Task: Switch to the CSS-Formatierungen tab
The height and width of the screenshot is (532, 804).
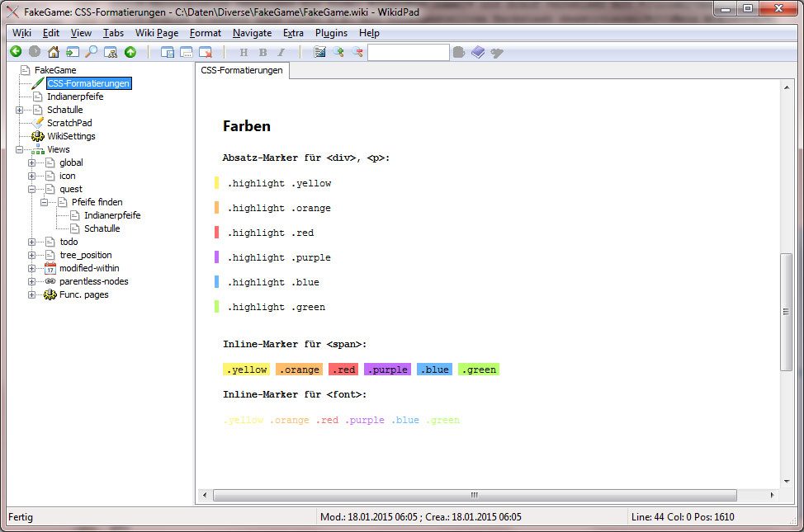Action: 242,71
